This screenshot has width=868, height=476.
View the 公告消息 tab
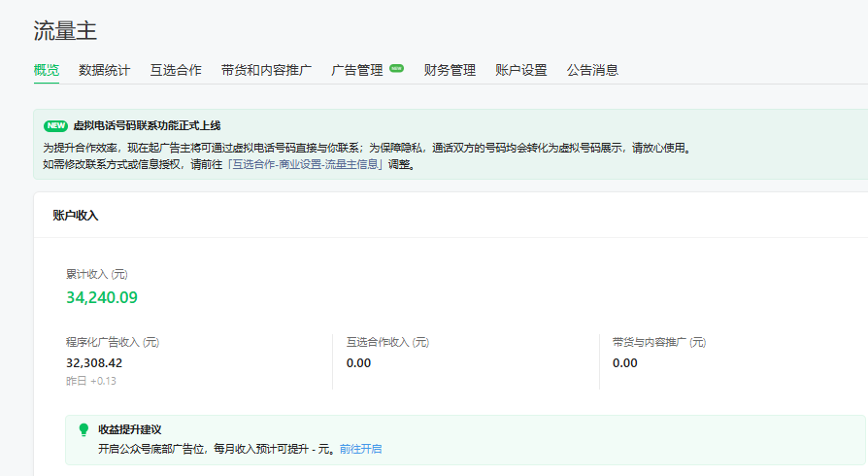(592, 70)
